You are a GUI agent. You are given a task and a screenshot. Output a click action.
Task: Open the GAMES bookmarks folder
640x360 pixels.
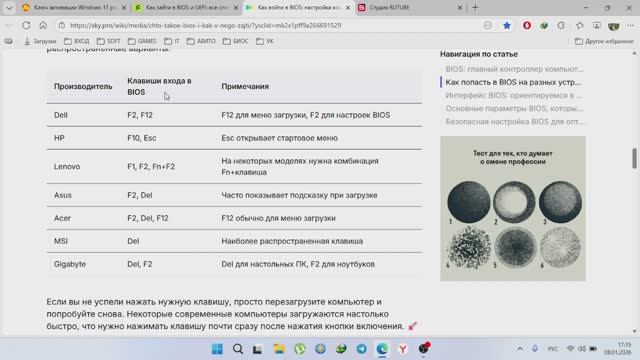[x=142, y=41]
